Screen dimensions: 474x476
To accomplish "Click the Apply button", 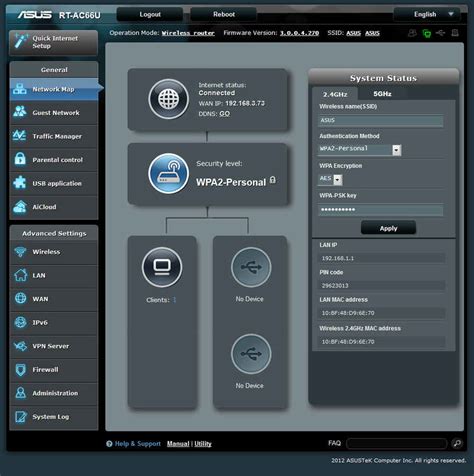I will coord(388,228).
